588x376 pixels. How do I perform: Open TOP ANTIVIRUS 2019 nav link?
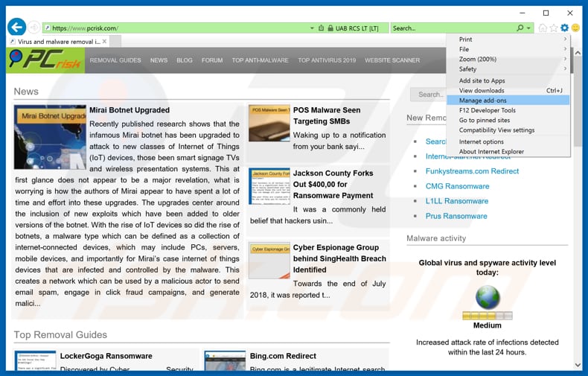[327, 60]
